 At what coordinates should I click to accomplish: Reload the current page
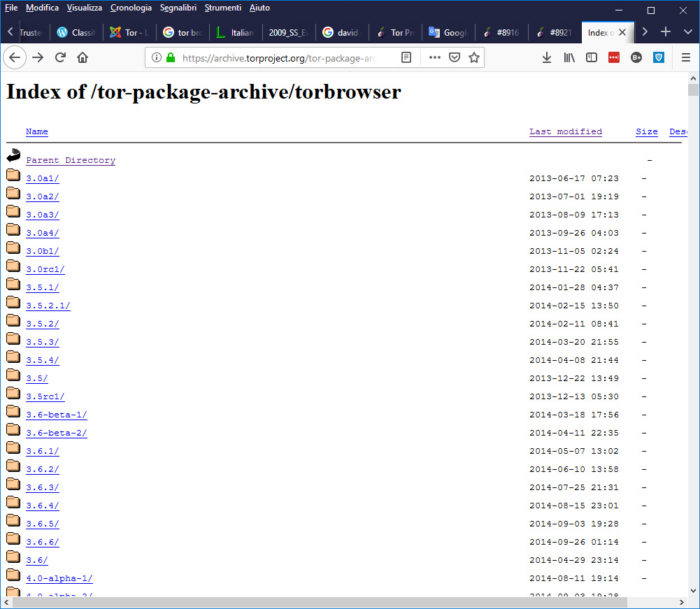tap(60, 58)
